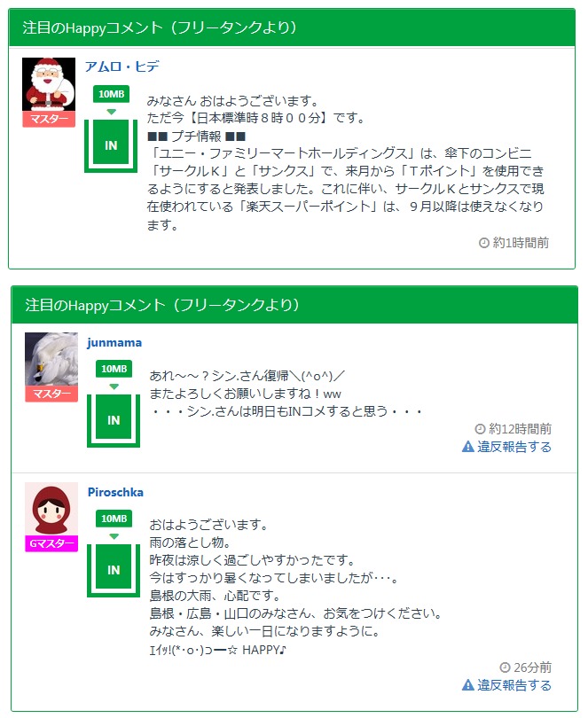Screen dimensions: 588x718
Task: Click the 10MB badge under junmama
Action: (x=114, y=369)
